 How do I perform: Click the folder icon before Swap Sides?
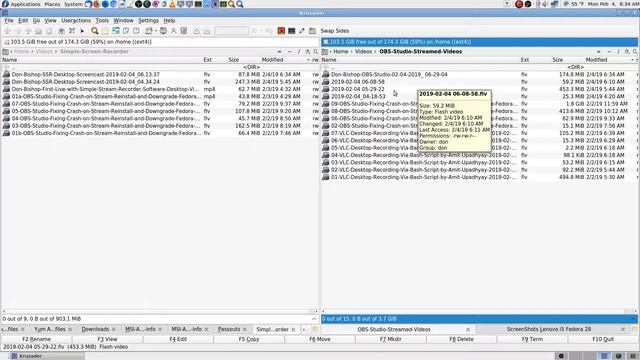click(312, 31)
